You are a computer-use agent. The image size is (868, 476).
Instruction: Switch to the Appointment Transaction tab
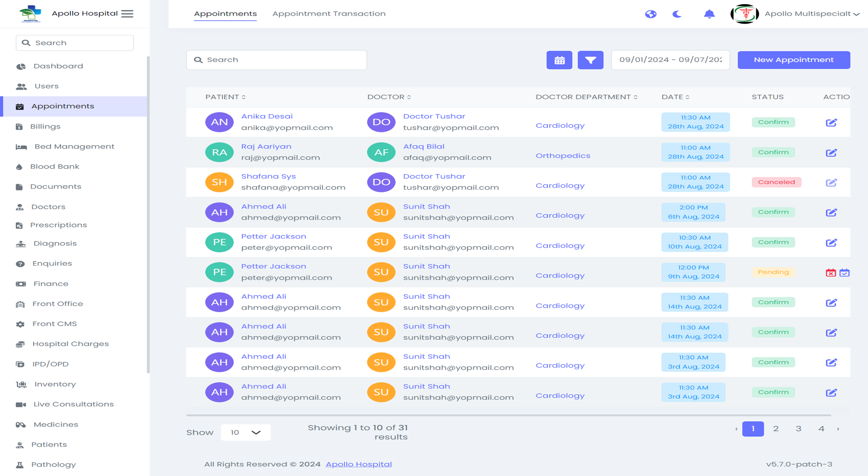point(328,14)
